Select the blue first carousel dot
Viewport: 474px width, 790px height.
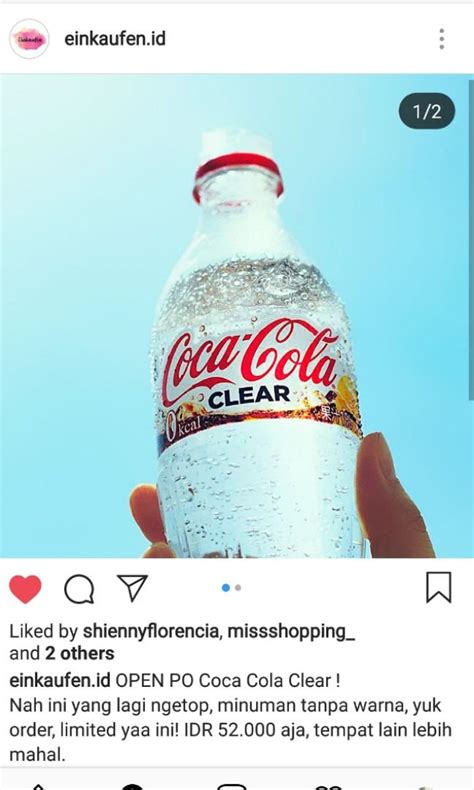point(226,587)
